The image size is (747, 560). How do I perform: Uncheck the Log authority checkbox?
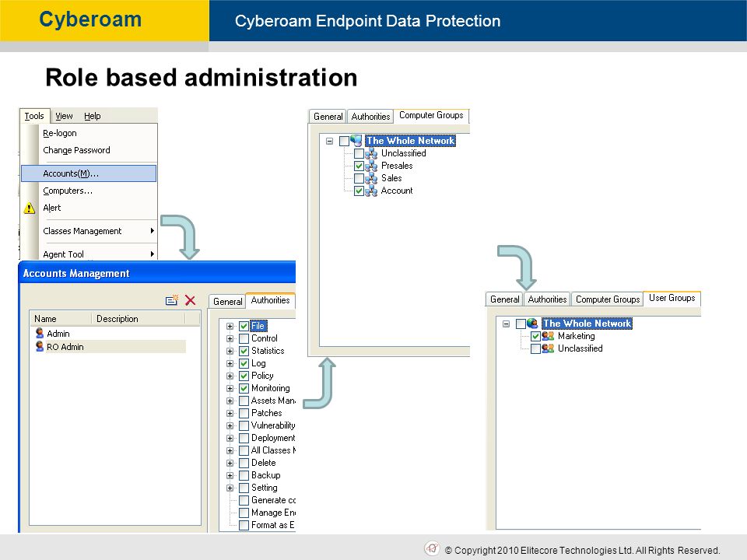pos(244,363)
